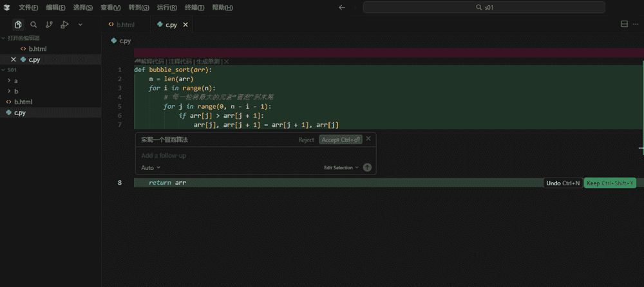The image size is (644, 287).
Task: Open the Run and Debug icon
Action: 64,24
